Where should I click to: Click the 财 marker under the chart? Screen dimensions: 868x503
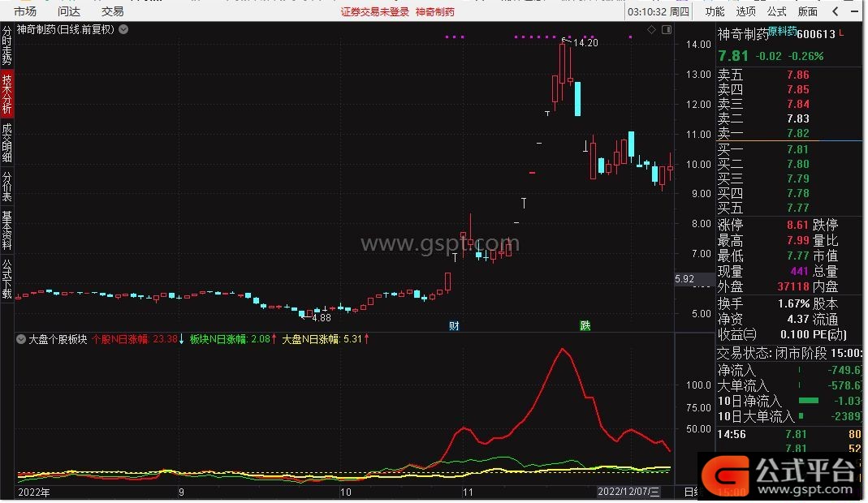point(455,326)
